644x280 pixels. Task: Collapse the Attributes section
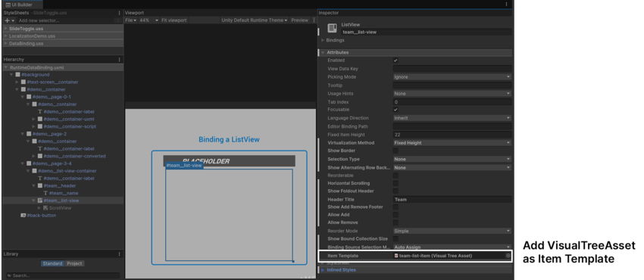pyautogui.click(x=323, y=52)
